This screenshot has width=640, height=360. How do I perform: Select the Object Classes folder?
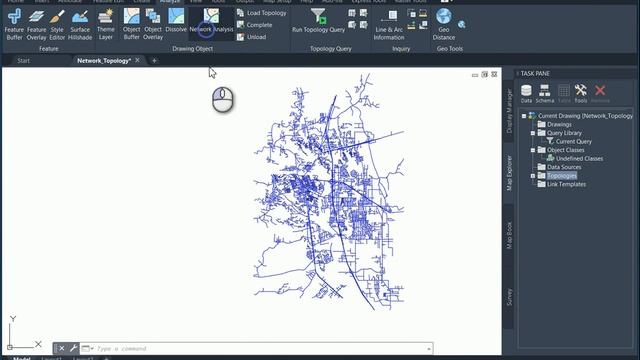(x=561, y=150)
